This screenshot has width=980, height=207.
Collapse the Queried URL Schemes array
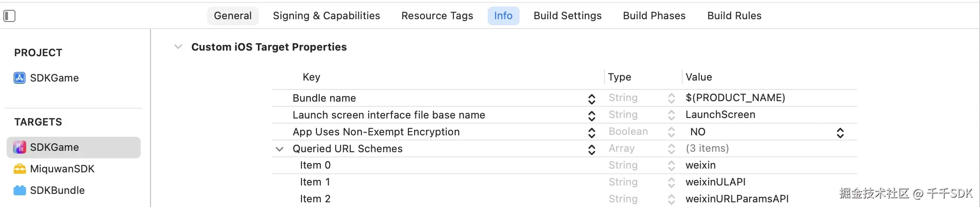(x=279, y=149)
